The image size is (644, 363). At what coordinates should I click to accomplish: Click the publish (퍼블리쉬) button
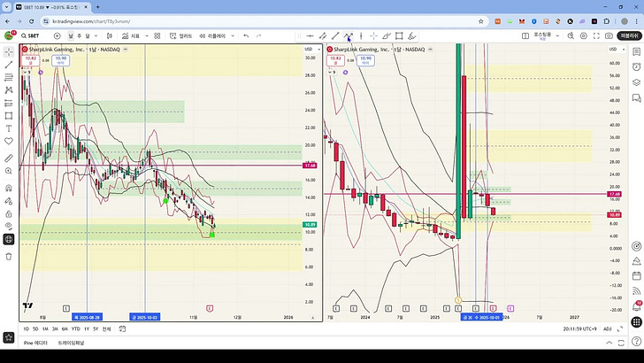[630, 35]
